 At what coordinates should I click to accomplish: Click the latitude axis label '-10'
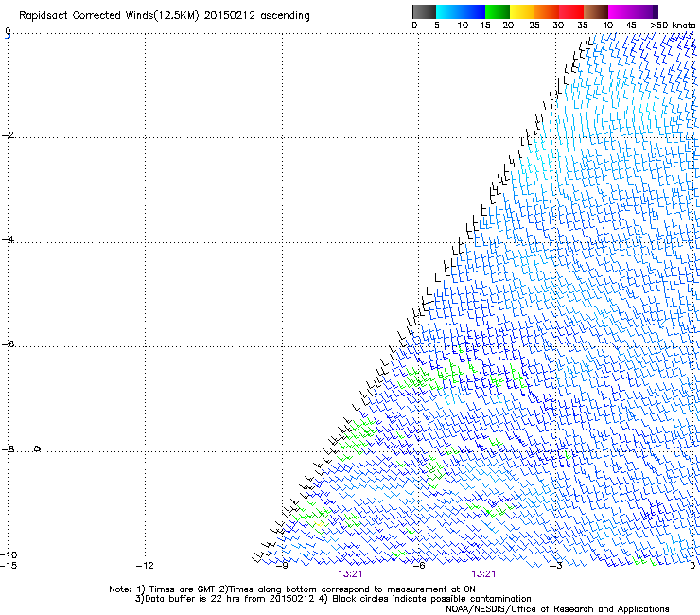coord(9,555)
